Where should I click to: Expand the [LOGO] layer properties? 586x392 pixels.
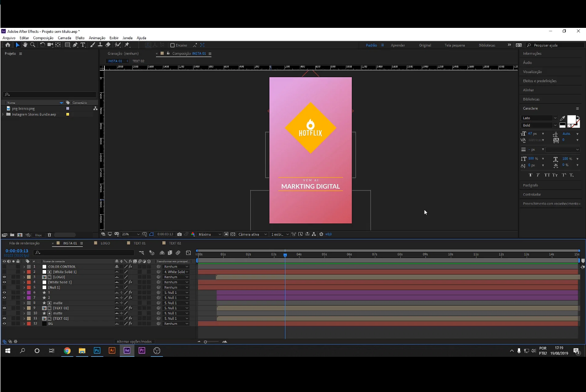(24, 277)
